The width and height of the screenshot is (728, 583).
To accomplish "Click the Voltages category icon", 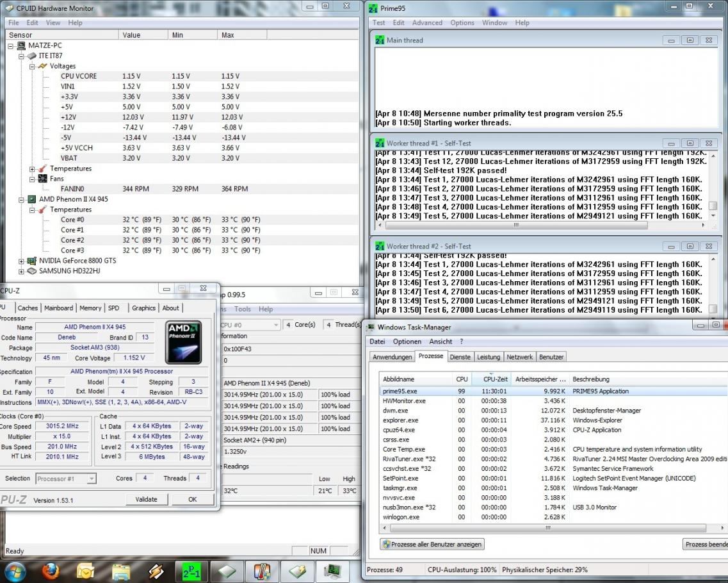I will coord(43,66).
